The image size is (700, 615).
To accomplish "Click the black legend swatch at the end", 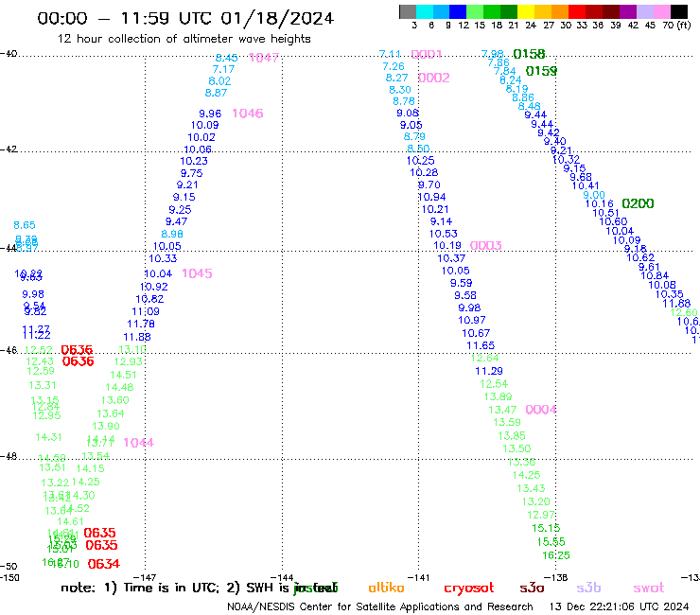I will coord(678,11).
